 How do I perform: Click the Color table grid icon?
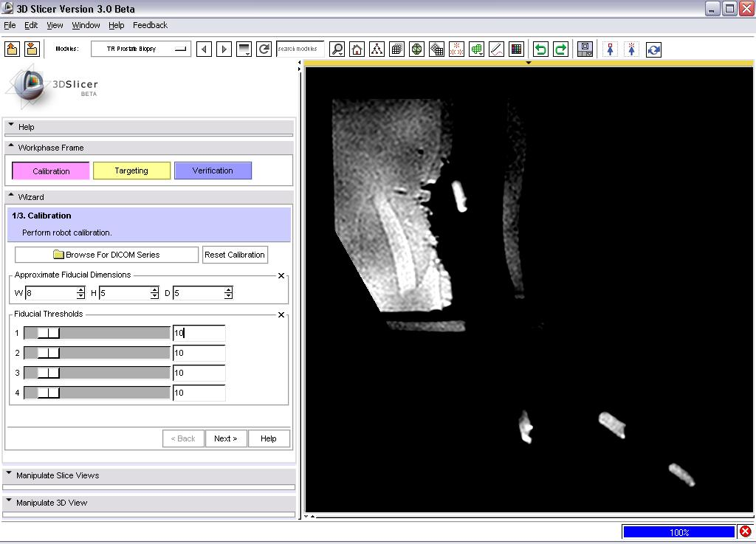coord(516,49)
